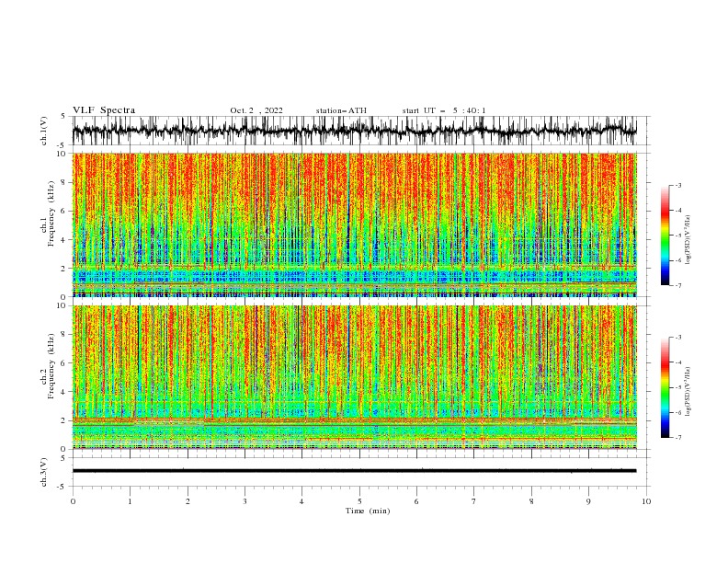
Task: Click the "10" tick on the time axis
Action: tap(646, 501)
